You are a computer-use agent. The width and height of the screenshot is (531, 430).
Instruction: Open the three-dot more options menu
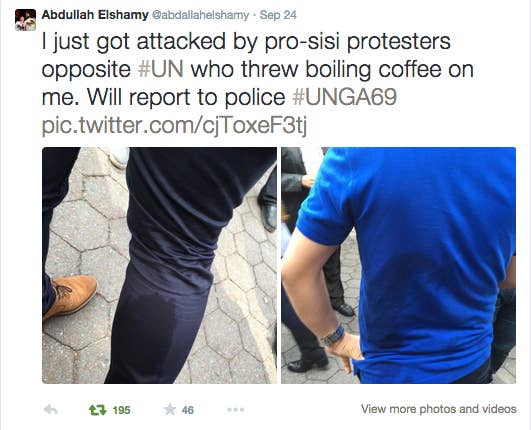(236, 410)
